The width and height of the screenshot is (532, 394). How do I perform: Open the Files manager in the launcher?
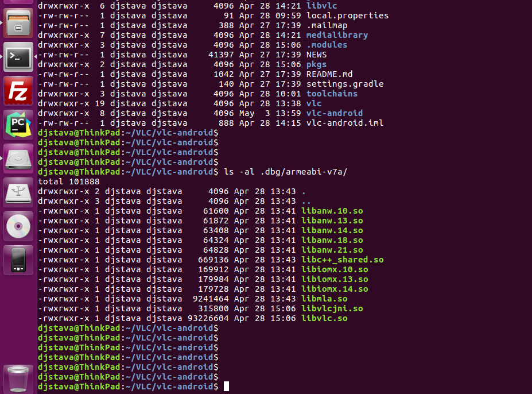(18, 22)
